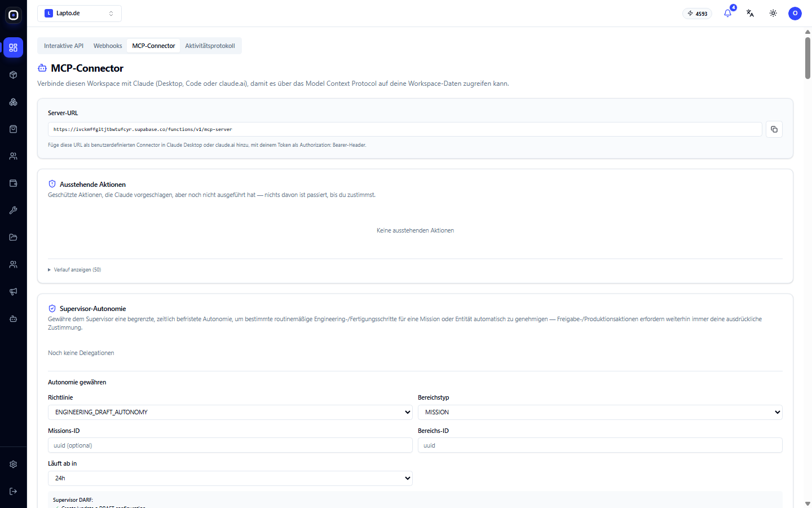Open the stacked boxes sidebar icon
This screenshot has height=508, width=812.
tap(13, 102)
